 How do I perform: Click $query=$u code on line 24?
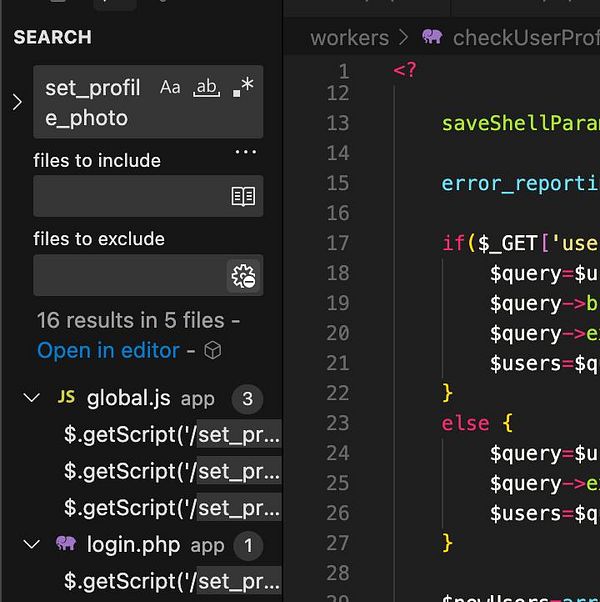544,453
